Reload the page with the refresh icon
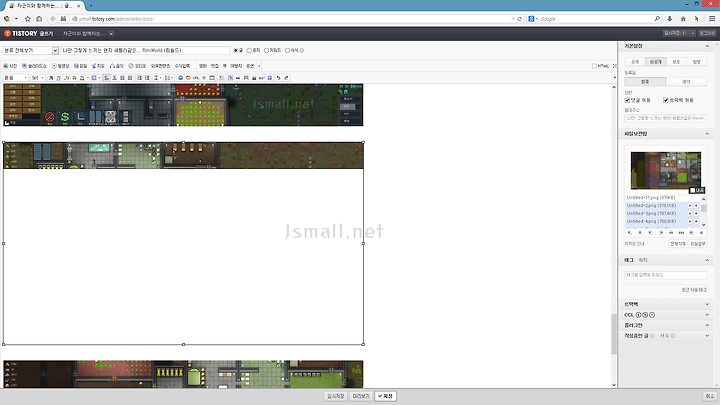 click(x=519, y=19)
